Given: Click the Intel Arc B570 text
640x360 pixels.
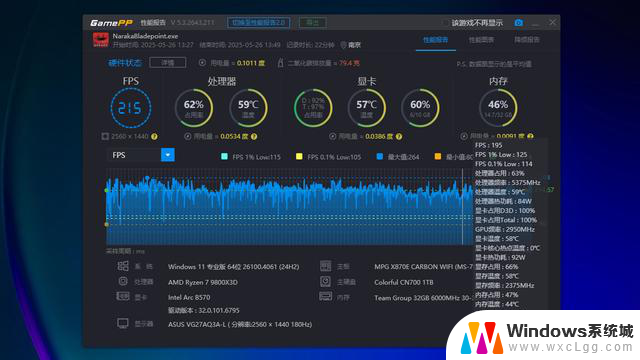Looking at the screenshot, I should pyautogui.click(x=189, y=297).
